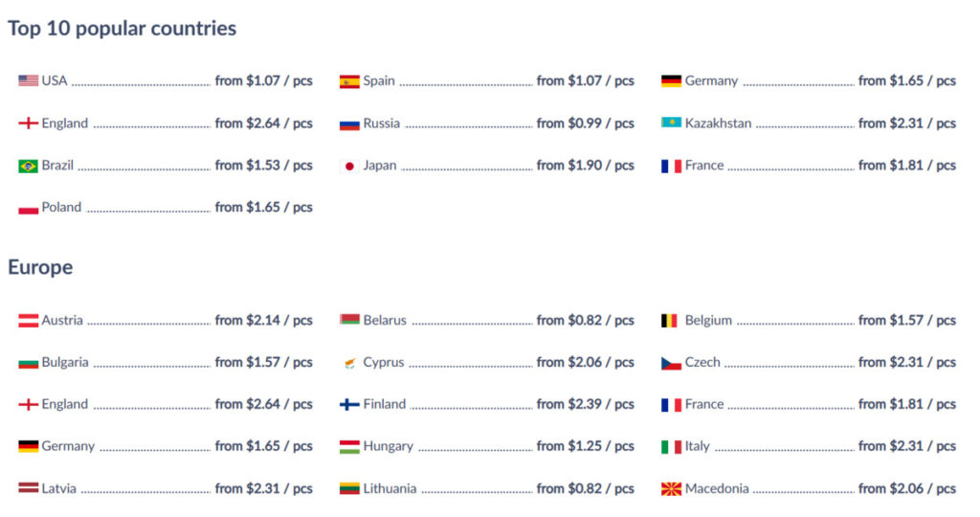Screen dimensions: 980x517
Task: Open the Russia country link
Action: pyautogui.click(x=381, y=124)
